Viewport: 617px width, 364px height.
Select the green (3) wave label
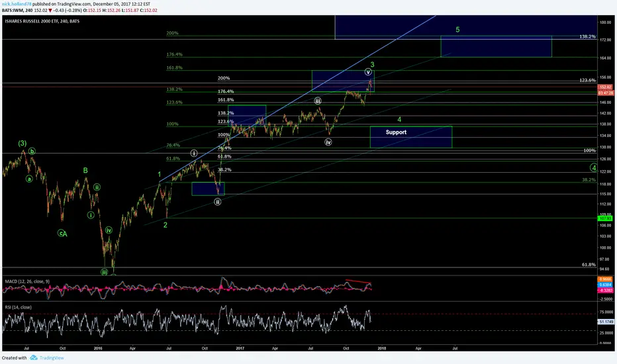tap(23, 143)
